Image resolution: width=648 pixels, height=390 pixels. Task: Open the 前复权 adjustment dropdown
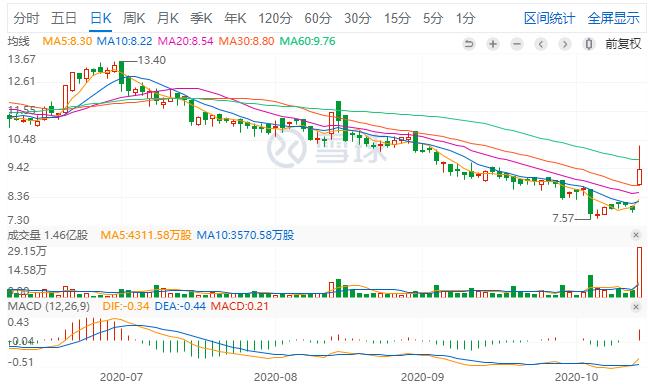(623, 44)
